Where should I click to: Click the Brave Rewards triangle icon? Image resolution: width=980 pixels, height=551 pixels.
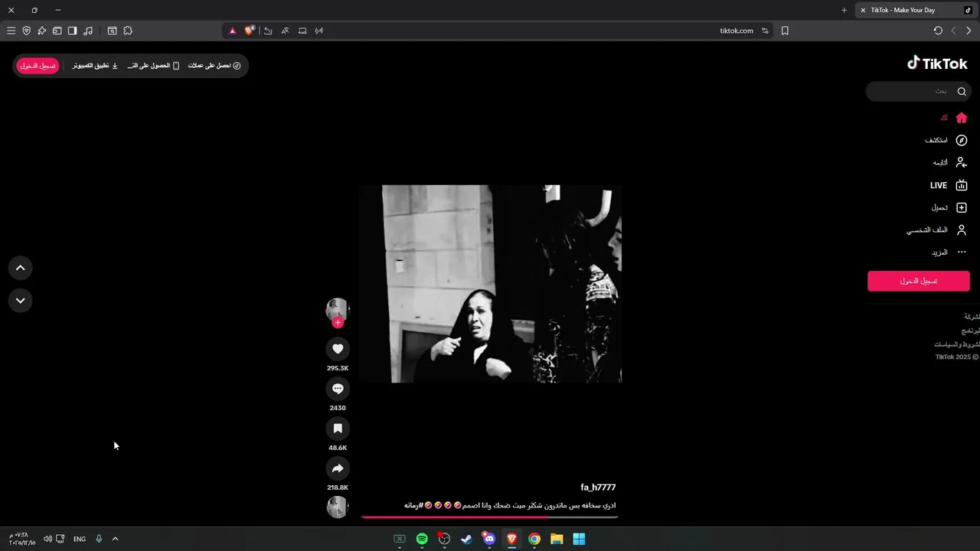pyautogui.click(x=233, y=31)
